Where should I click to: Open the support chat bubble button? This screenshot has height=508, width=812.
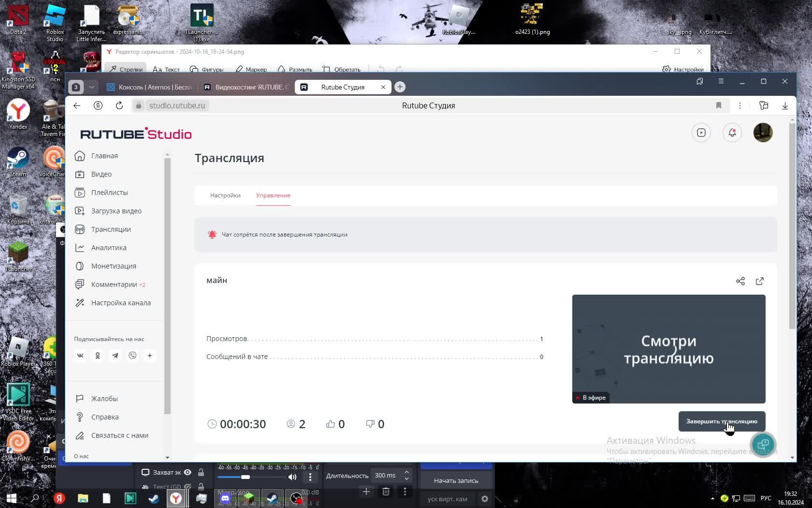pos(763,444)
